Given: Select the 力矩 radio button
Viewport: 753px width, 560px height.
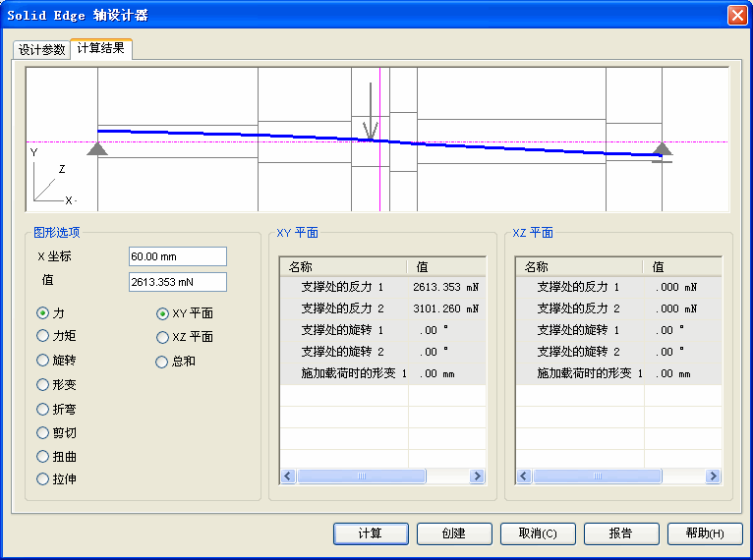Looking at the screenshot, I should pyautogui.click(x=43, y=336).
